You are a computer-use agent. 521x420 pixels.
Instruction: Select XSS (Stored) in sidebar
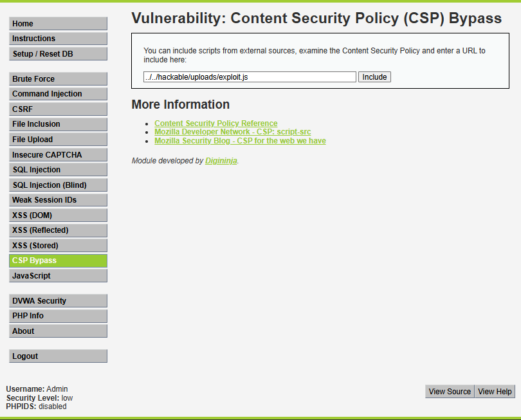coord(58,246)
